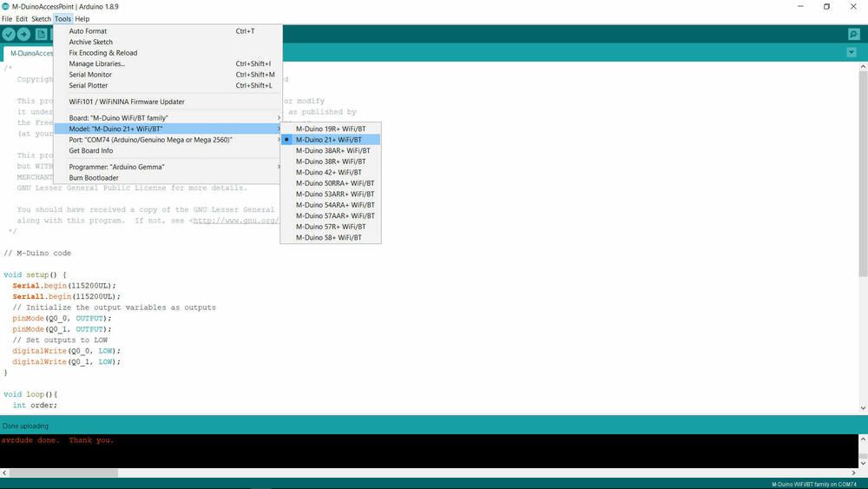The width and height of the screenshot is (868, 489).
Task: Click Get Board Info
Action: point(168,150)
